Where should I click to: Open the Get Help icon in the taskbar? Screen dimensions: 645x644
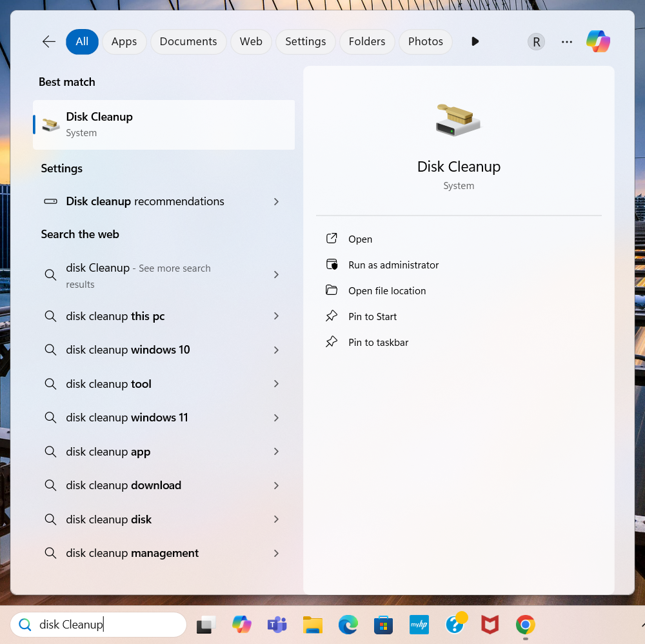(x=456, y=623)
